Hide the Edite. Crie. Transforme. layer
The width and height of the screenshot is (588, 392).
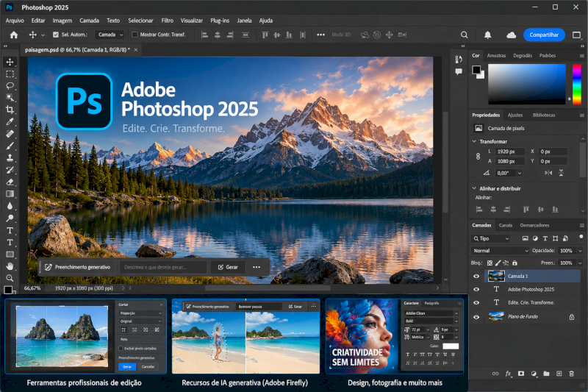[476, 303]
